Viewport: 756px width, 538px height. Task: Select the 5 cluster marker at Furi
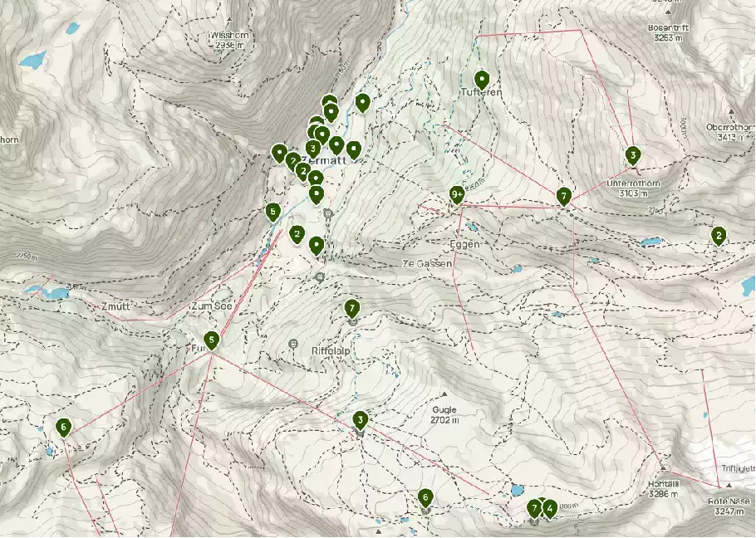click(211, 340)
